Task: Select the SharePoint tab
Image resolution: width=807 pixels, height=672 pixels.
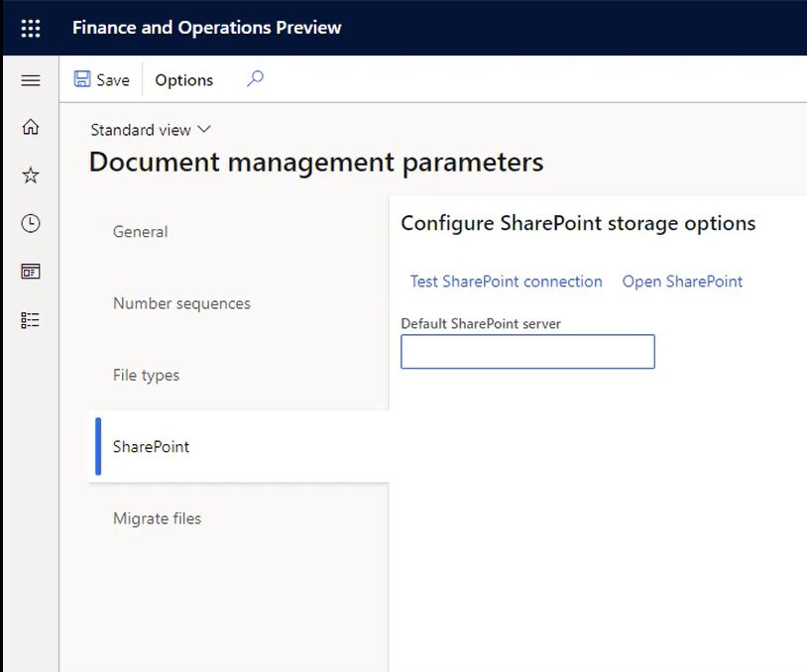Action: (x=151, y=447)
